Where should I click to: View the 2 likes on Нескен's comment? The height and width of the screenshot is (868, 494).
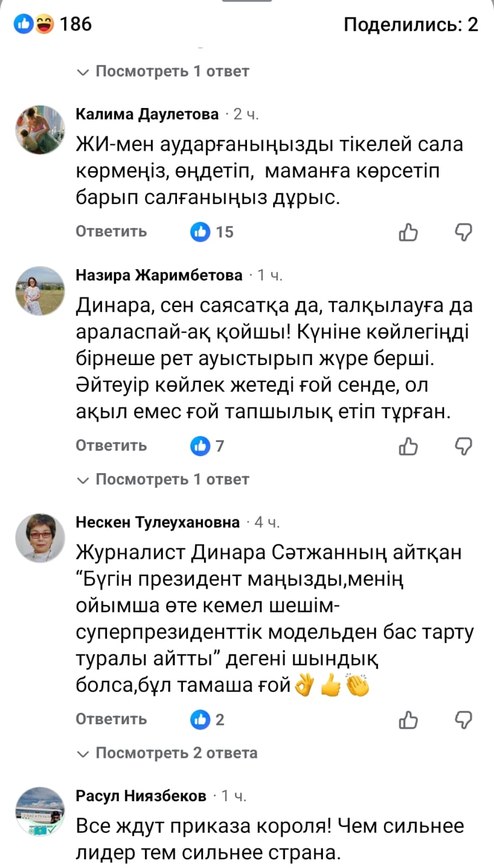(x=207, y=720)
